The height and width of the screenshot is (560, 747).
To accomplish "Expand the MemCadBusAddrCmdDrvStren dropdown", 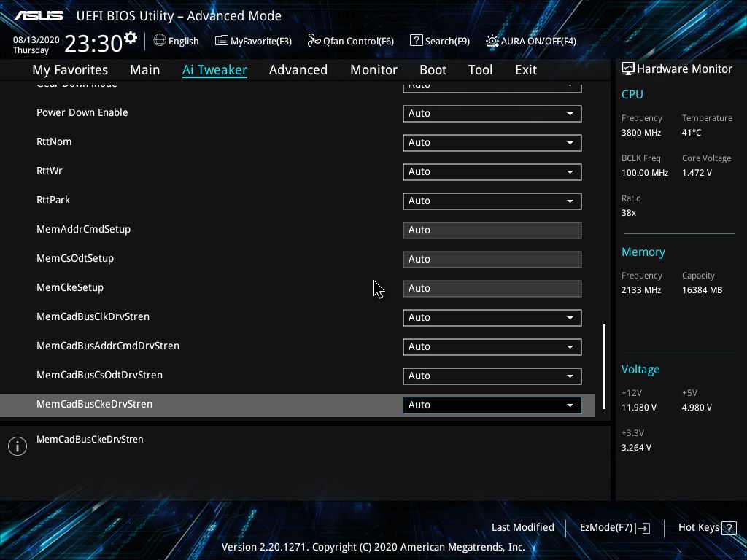I will pos(492,346).
